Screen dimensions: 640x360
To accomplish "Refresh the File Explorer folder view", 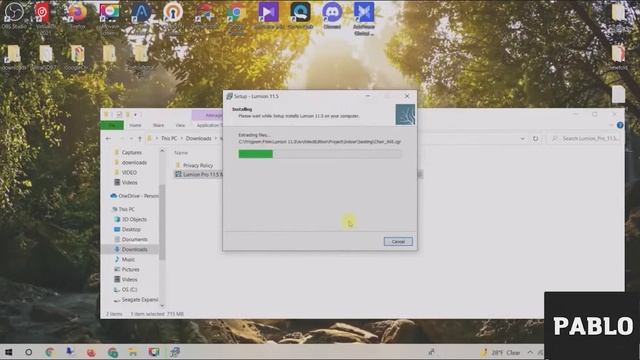I will coord(536,139).
